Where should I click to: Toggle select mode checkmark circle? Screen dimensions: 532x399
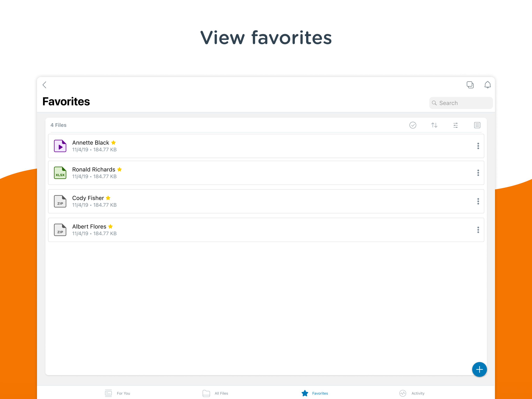pyautogui.click(x=413, y=125)
